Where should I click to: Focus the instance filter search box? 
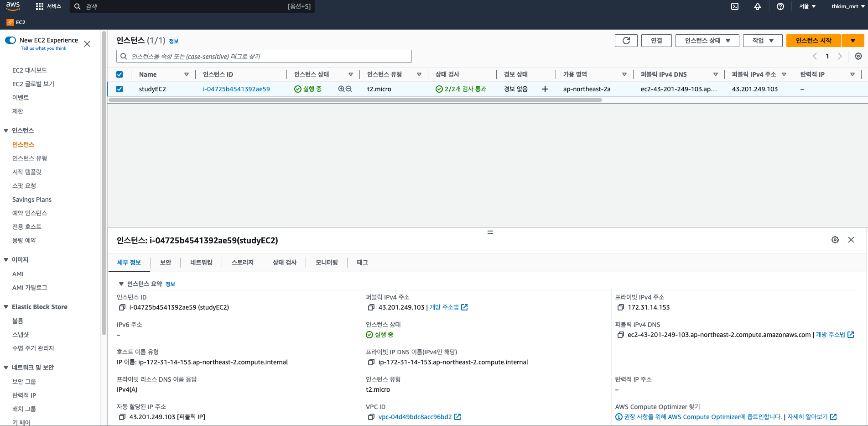264,56
